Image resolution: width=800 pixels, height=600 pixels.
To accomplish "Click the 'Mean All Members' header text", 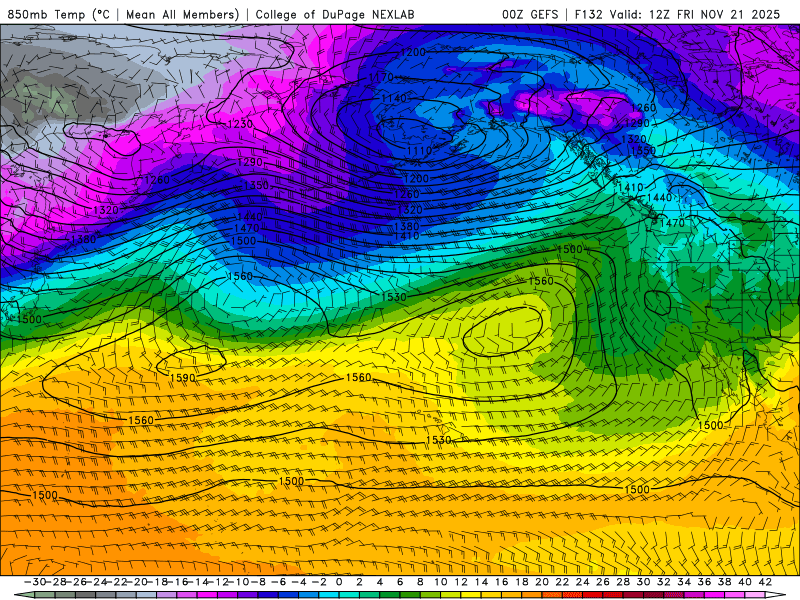I will 182,14.
